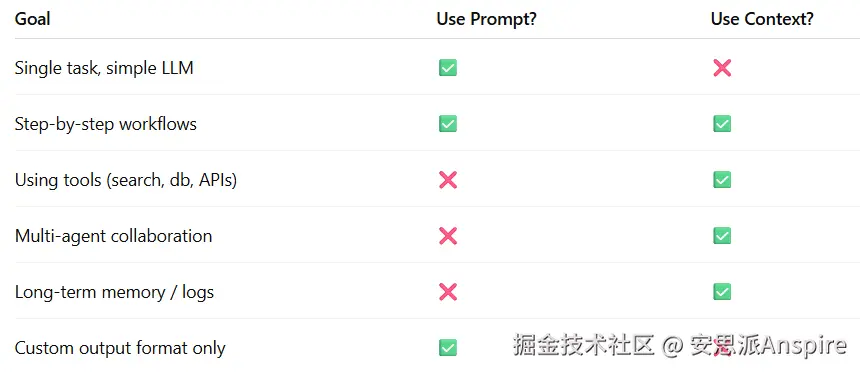Click the green check for Single task prompt

pyautogui.click(x=448, y=68)
